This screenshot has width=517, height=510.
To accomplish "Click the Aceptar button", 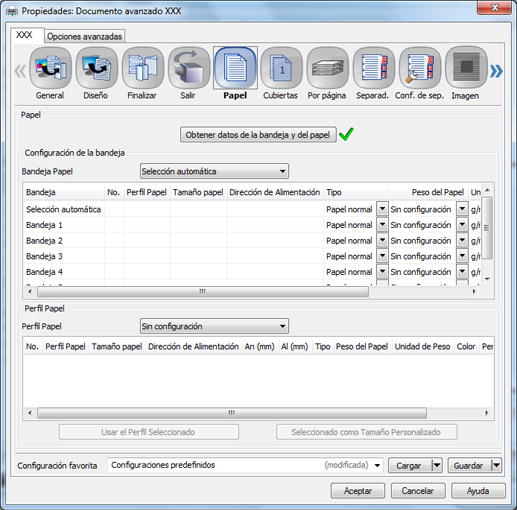I will coord(358,491).
